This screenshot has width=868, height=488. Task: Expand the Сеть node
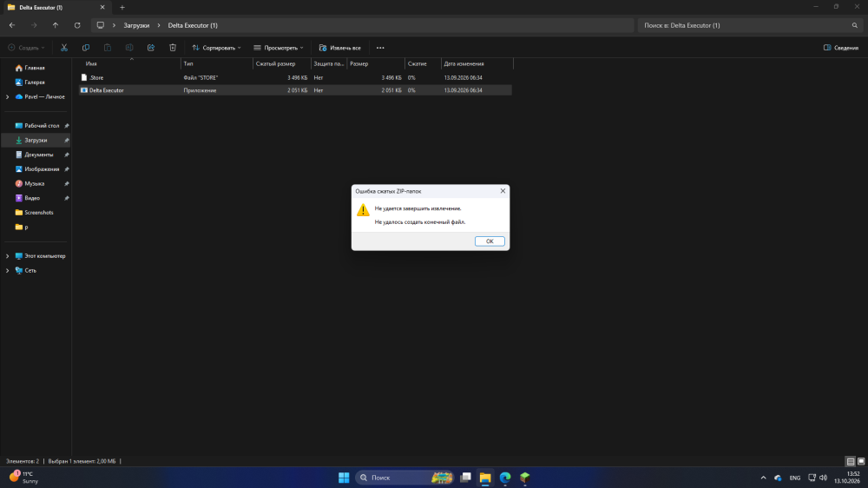(x=7, y=270)
